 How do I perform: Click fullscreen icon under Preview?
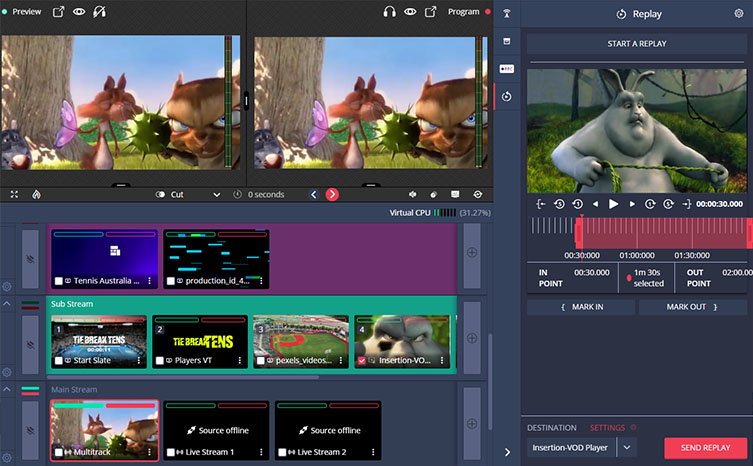pyautogui.click(x=14, y=195)
